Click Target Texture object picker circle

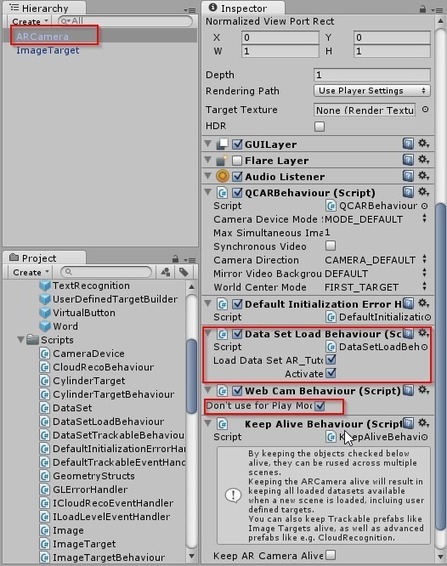[425, 109]
